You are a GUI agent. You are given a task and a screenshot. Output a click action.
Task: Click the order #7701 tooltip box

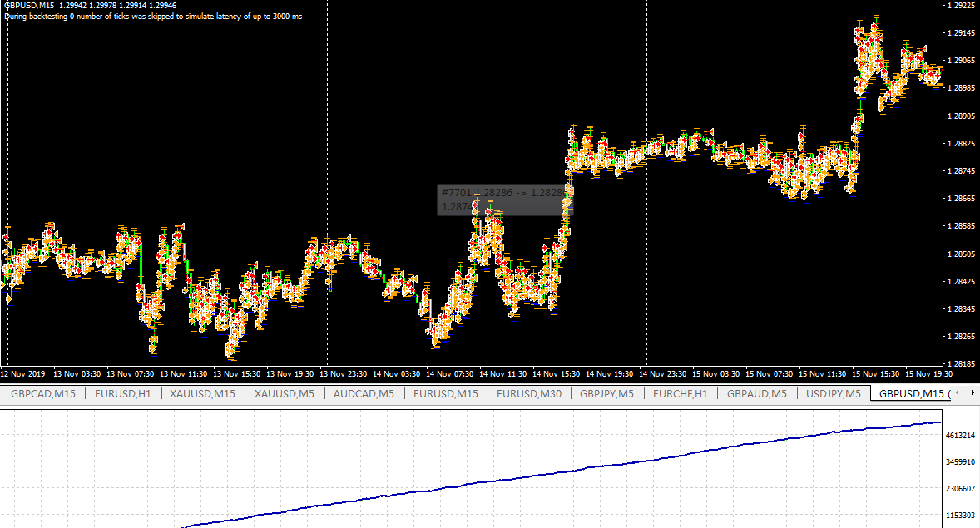[504, 199]
